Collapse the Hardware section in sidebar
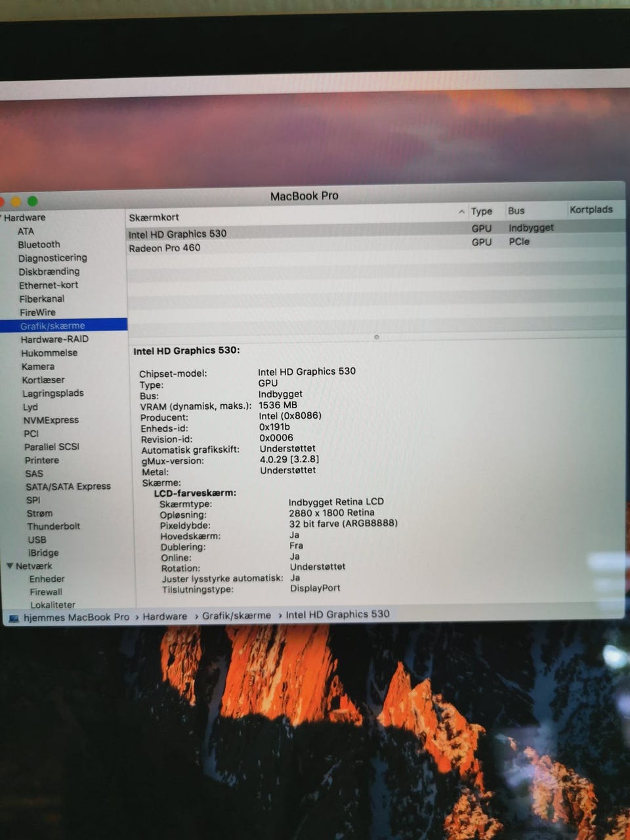 point(1,218)
